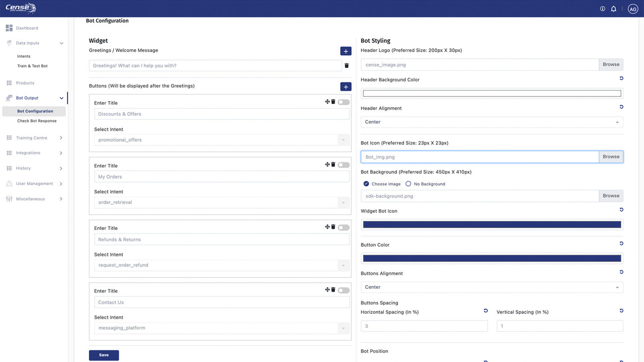
Task: Enable the toggle on Refunds & Returns
Action: click(343, 227)
